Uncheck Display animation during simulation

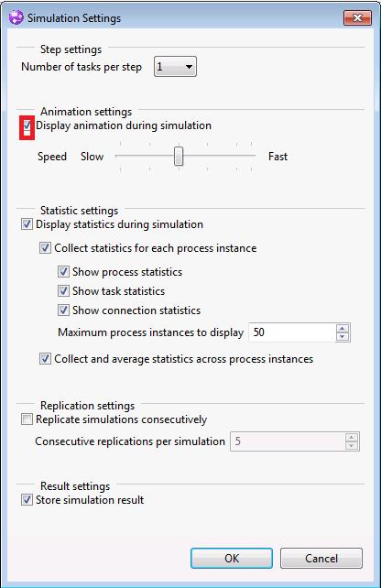tap(27, 125)
